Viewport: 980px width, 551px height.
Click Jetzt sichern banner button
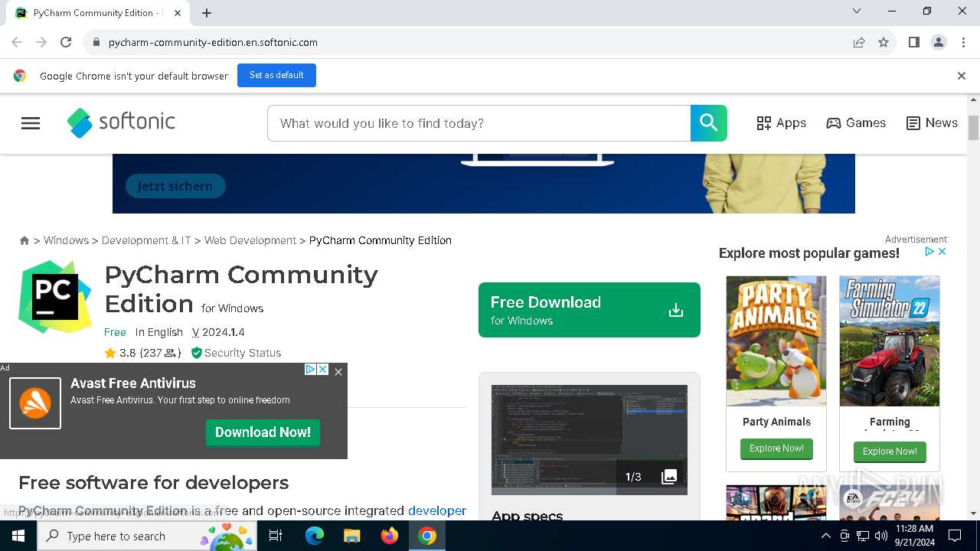coord(175,186)
